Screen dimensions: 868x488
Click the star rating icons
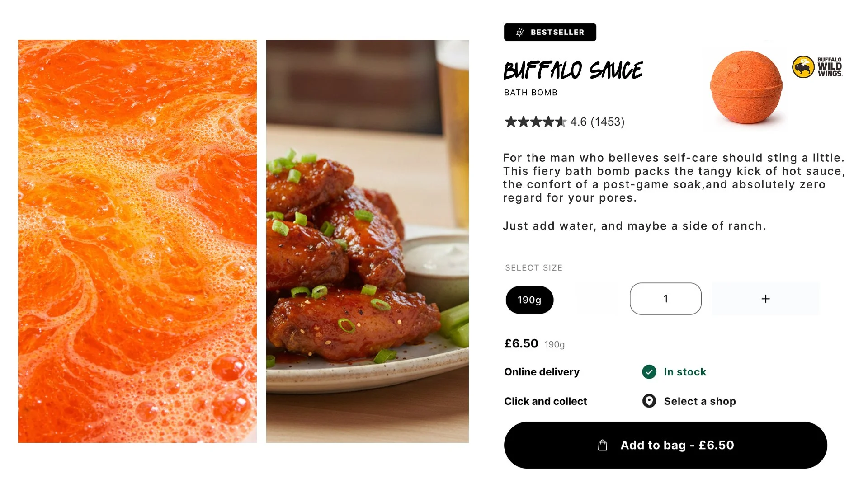[536, 122]
